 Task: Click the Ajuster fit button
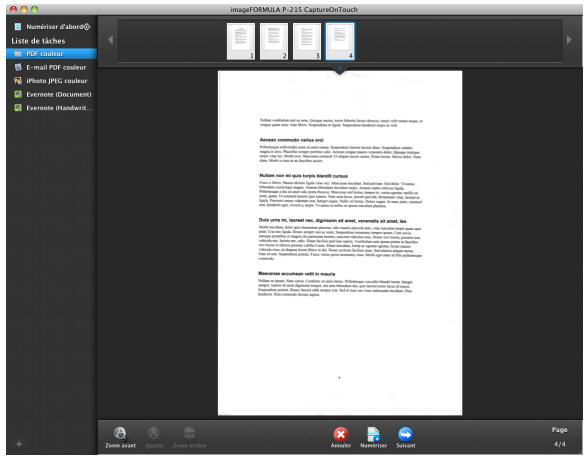pyautogui.click(x=154, y=437)
